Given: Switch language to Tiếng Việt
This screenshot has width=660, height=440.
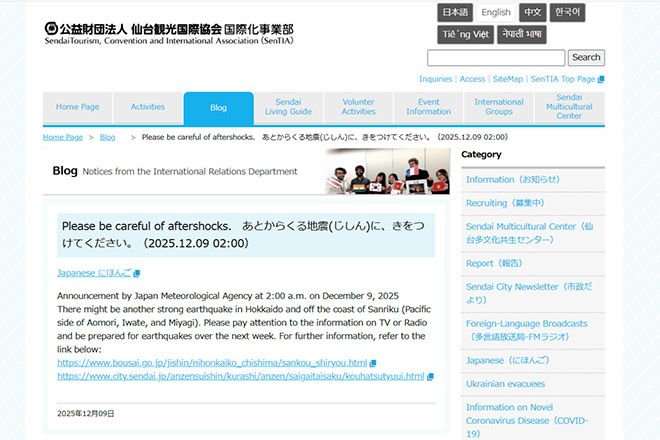Looking at the screenshot, I should (464, 35).
